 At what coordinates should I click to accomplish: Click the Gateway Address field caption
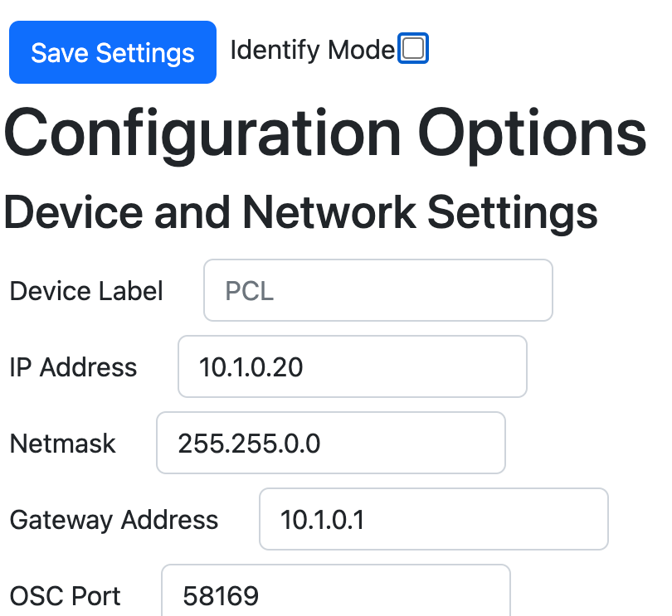pos(114,520)
